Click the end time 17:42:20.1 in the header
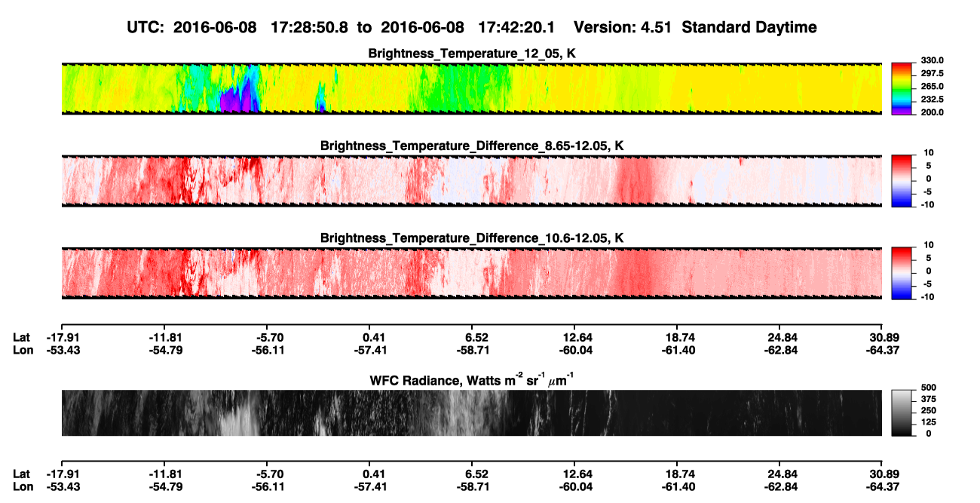The height and width of the screenshot is (503, 980). point(517,27)
